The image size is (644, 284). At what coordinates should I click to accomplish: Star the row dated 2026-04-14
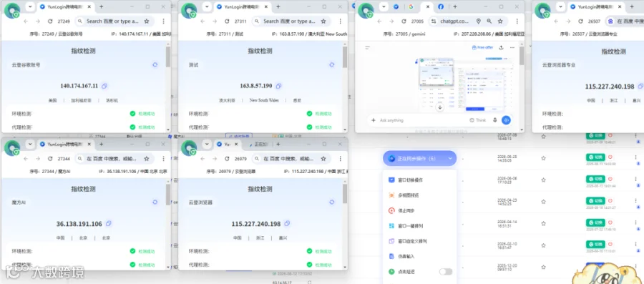pos(543,224)
